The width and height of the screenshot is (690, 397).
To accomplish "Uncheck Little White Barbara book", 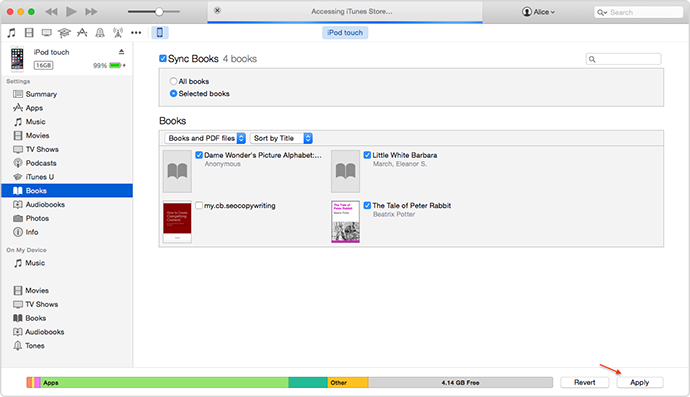I will click(x=367, y=155).
